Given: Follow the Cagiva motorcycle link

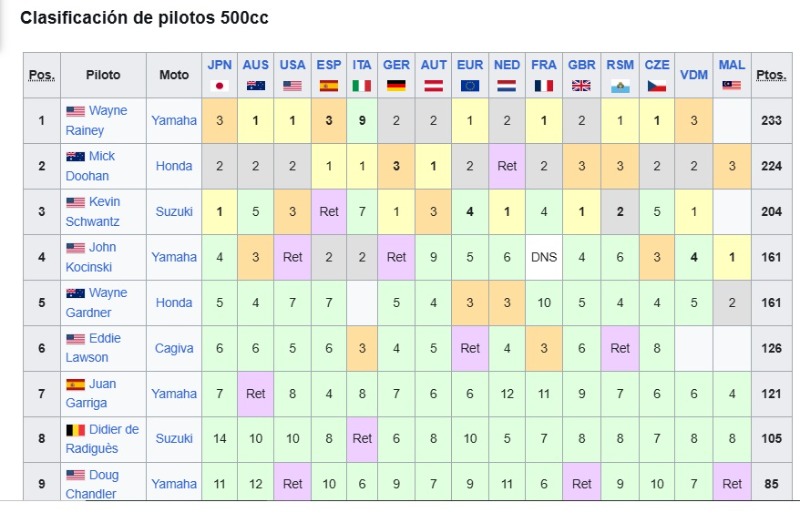Looking at the screenshot, I should [x=174, y=348].
